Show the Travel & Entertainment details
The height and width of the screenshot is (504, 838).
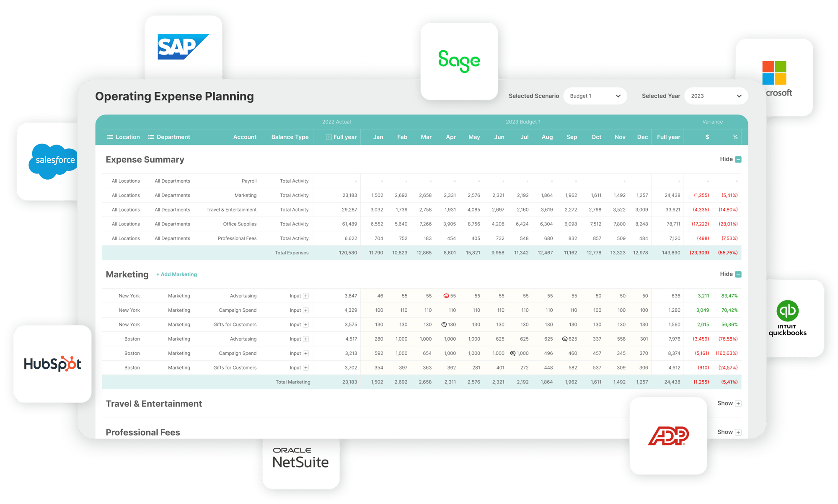[x=737, y=403]
